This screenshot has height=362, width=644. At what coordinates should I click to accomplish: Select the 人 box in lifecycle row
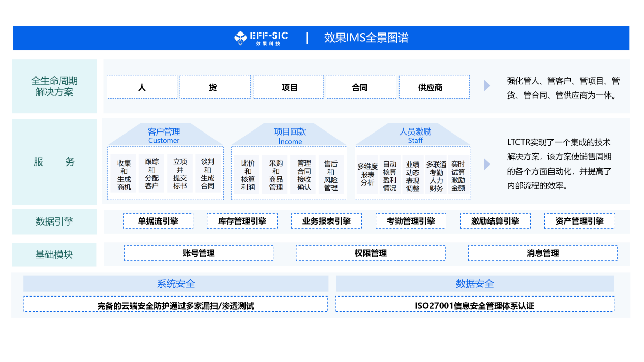point(142,87)
